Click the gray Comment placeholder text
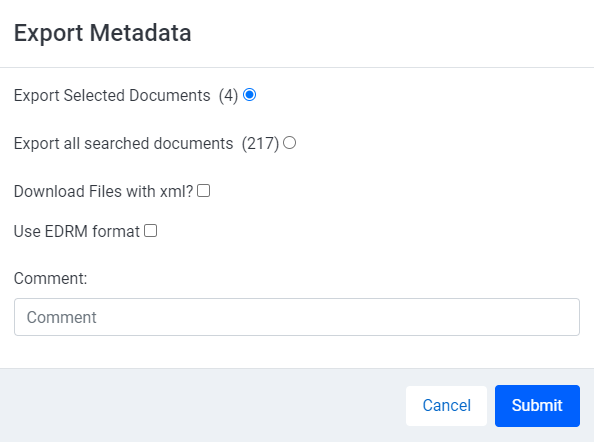 pos(61,317)
